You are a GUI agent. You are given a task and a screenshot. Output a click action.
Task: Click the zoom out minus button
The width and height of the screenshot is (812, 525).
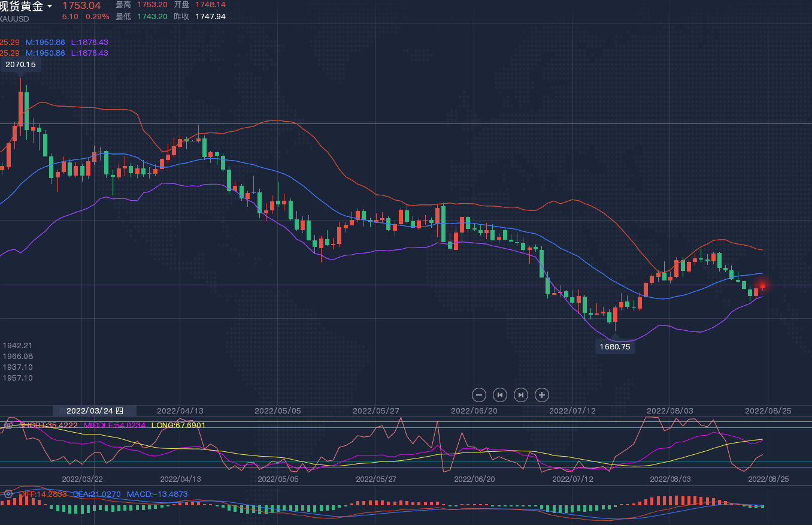coord(478,394)
